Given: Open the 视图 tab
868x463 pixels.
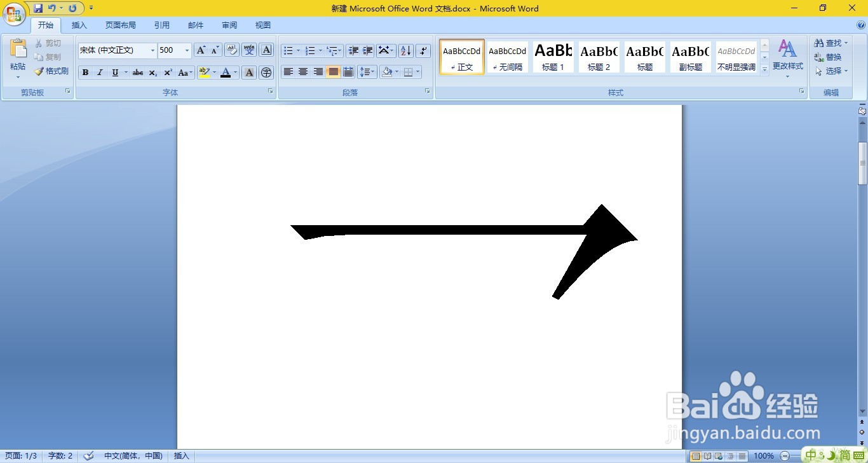Looking at the screenshot, I should [263, 25].
